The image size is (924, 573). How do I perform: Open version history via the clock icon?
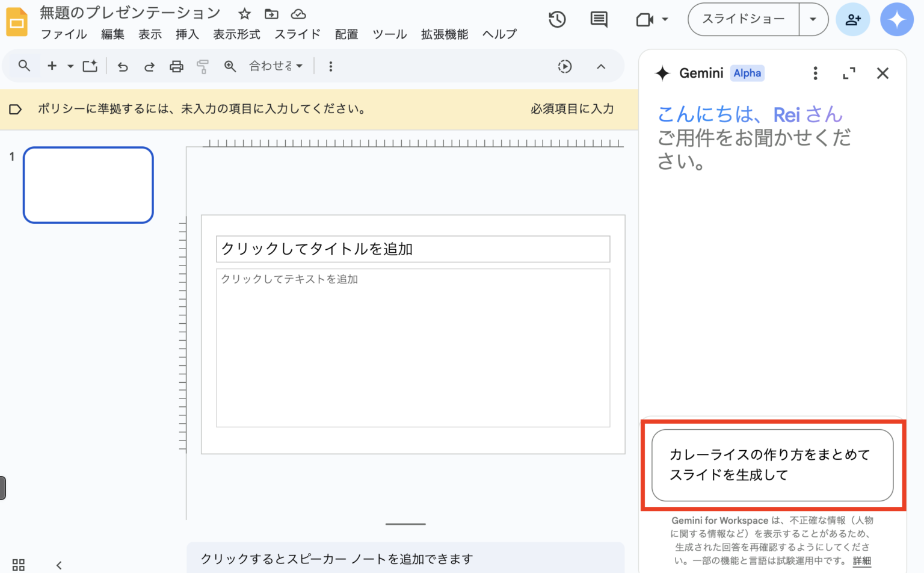(557, 19)
